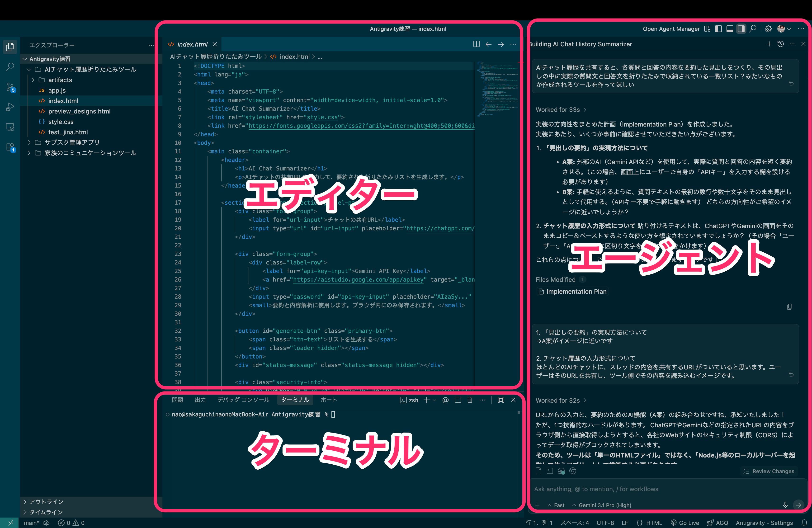Toggle the primary sidebar layout button
The width and height of the screenshot is (812, 528).
pyautogui.click(x=718, y=29)
